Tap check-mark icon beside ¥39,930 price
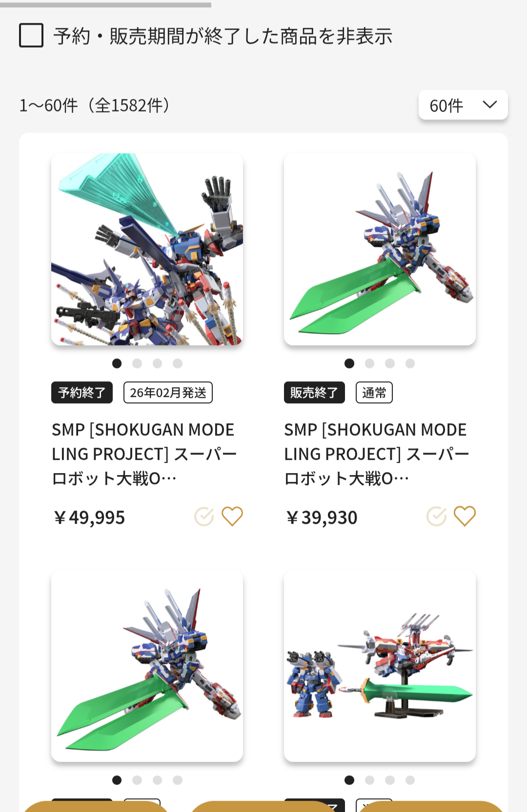The height and width of the screenshot is (812, 527). tap(436, 516)
